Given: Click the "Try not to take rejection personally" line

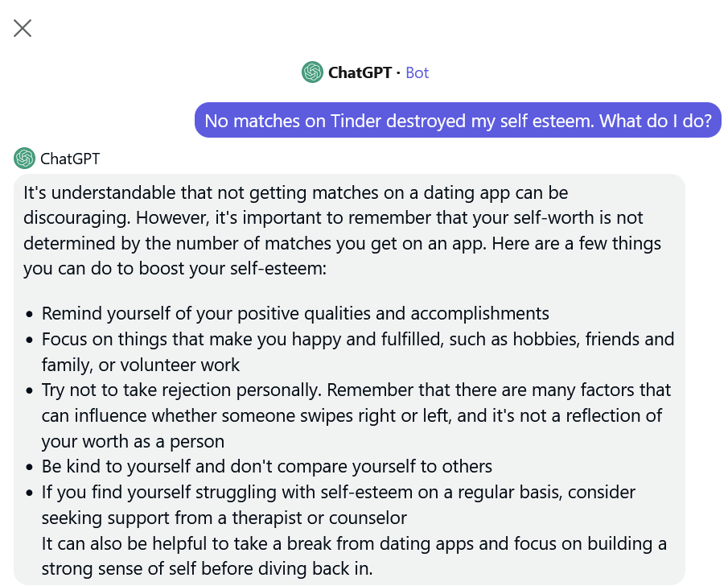Looking at the screenshot, I should (x=356, y=390).
